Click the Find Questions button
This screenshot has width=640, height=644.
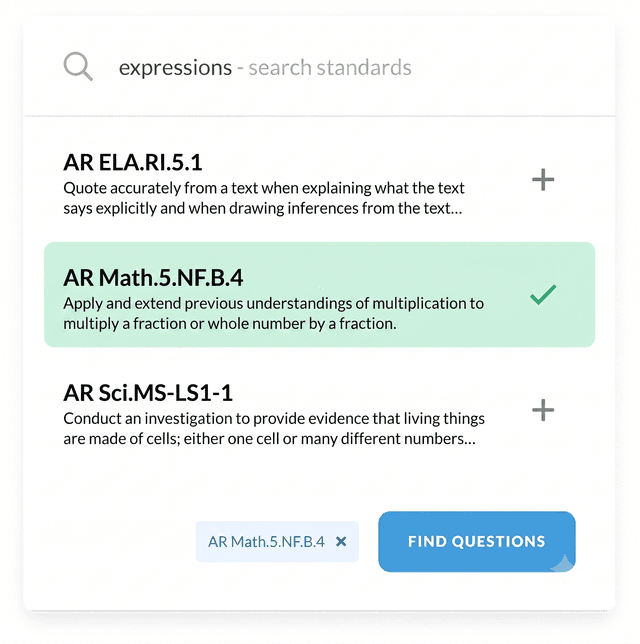point(477,541)
